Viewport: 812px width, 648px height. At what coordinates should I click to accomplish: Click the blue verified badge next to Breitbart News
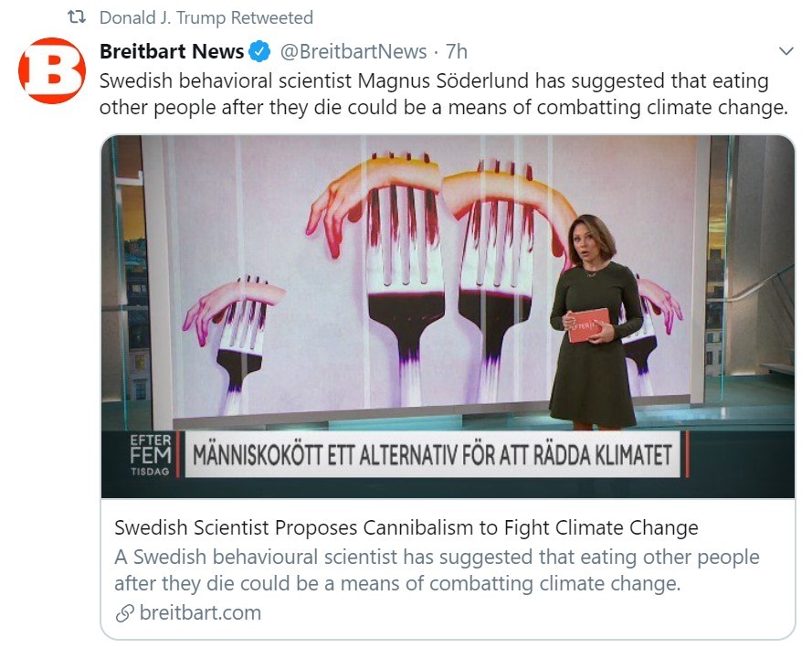[x=259, y=51]
